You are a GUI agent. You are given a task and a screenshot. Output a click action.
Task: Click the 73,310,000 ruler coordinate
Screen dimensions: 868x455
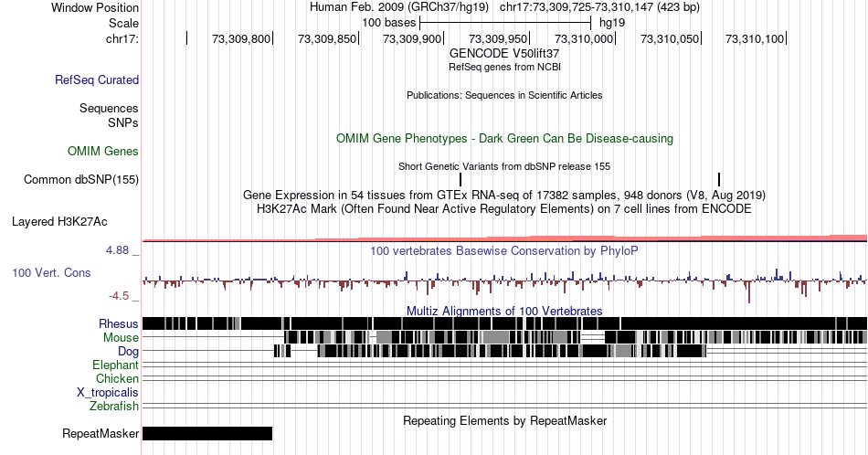pyautogui.click(x=584, y=38)
